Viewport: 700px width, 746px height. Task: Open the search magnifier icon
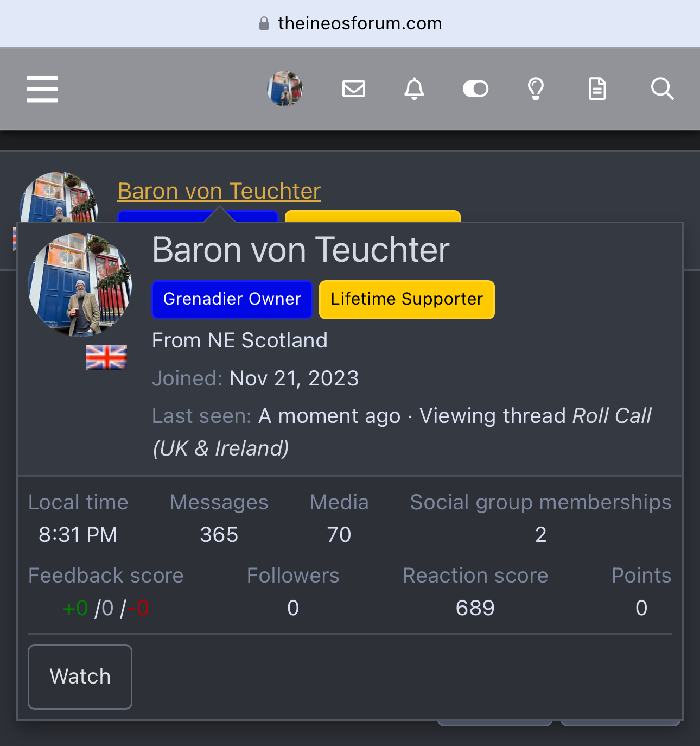coord(662,88)
